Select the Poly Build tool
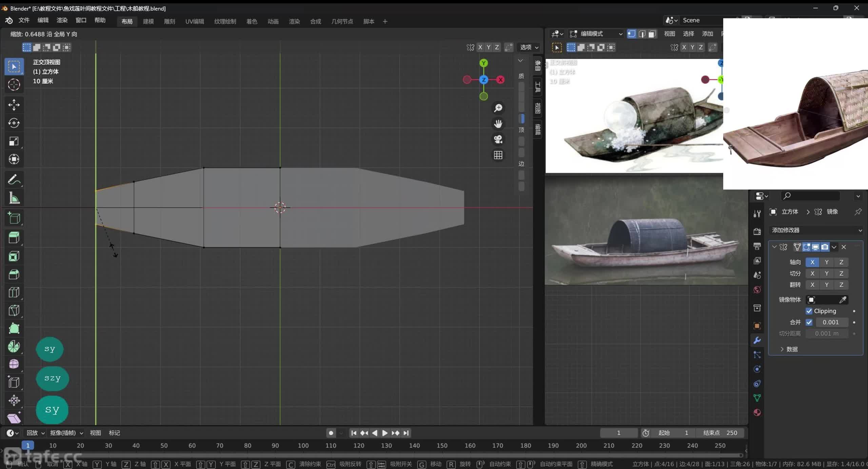 (14, 328)
